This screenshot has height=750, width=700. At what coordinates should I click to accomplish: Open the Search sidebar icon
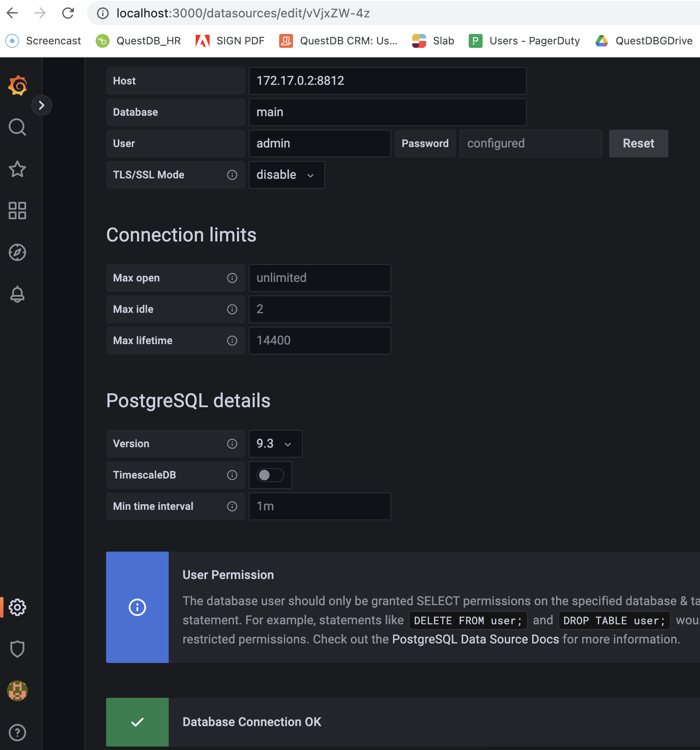tap(17, 127)
